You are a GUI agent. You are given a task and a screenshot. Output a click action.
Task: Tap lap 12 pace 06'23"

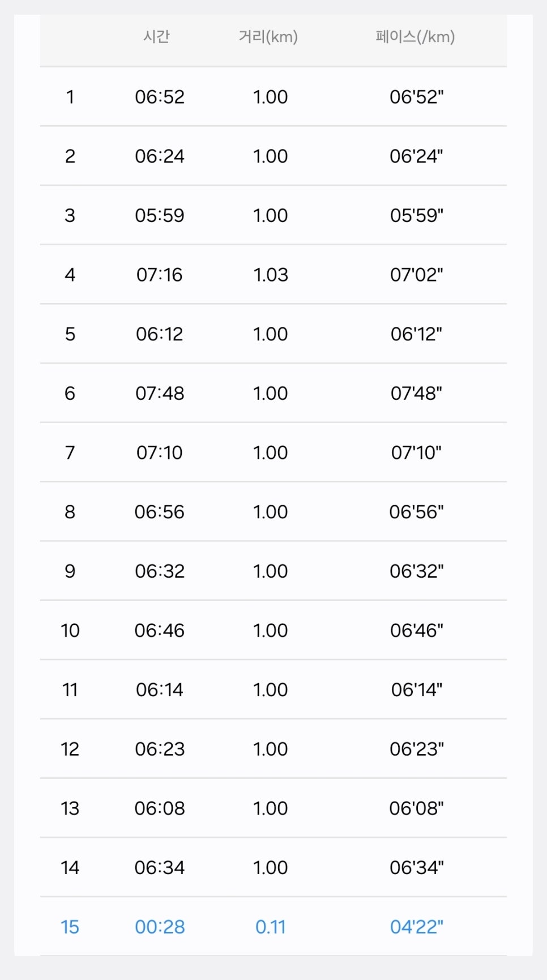pyautogui.click(x=417, y=749)
